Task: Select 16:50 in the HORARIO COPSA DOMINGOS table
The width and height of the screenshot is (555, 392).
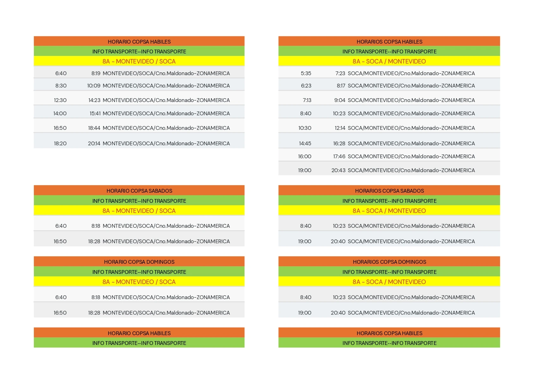Action: [x=60, y=313]
